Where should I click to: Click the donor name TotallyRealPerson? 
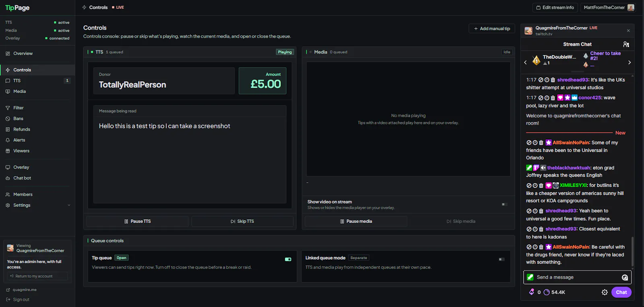point(132,85)
